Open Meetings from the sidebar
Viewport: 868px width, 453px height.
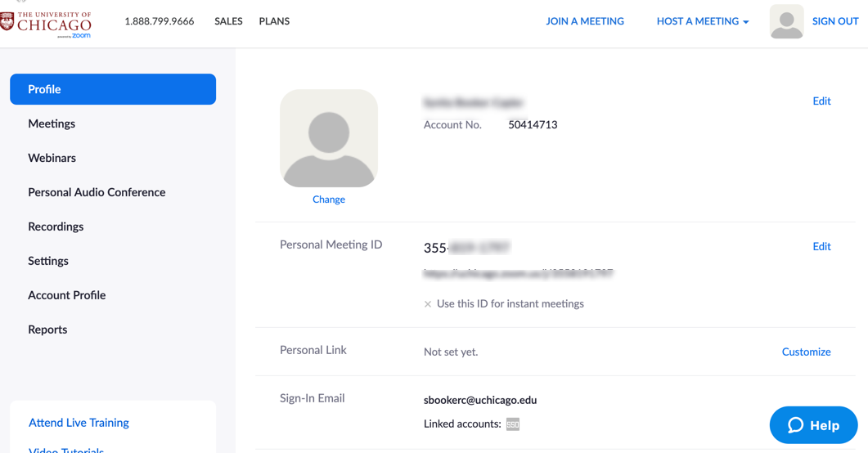[x=52, y=123]
